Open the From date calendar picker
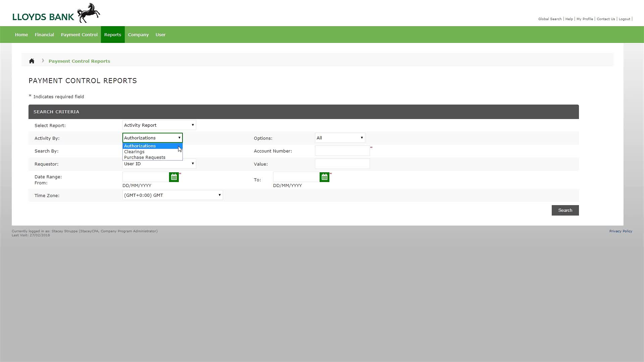 click(x=174, y=177)
